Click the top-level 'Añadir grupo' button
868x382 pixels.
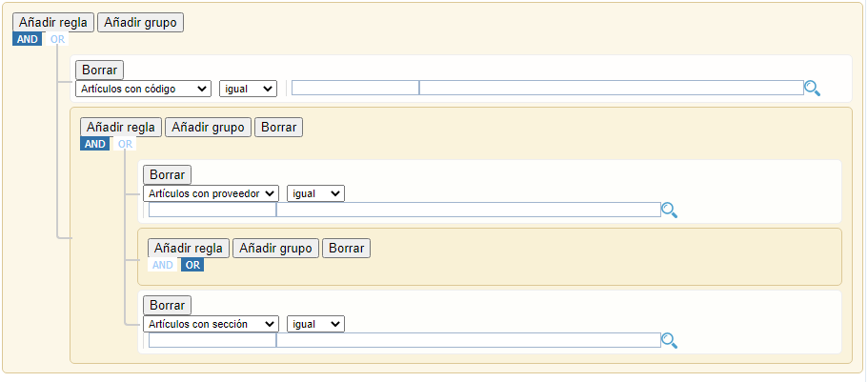pyautogui.click(x=141, y=22)
